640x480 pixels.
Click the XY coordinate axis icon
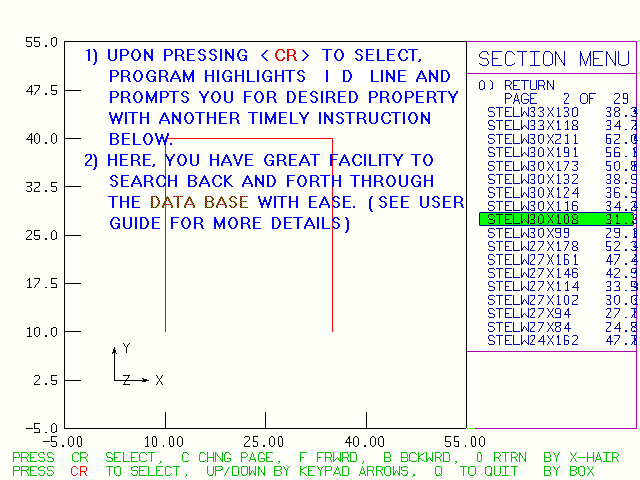(x=132, y=368)
